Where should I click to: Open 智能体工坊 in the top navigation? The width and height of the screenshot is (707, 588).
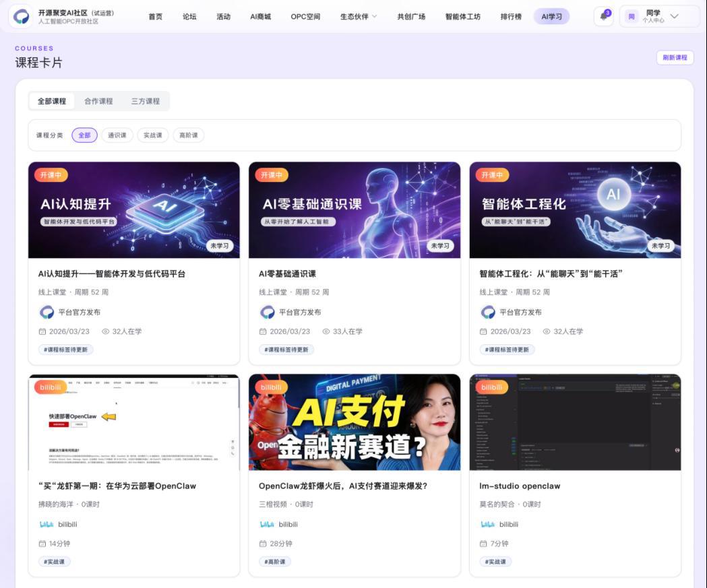pyautogui.click(x=462, y=17)
